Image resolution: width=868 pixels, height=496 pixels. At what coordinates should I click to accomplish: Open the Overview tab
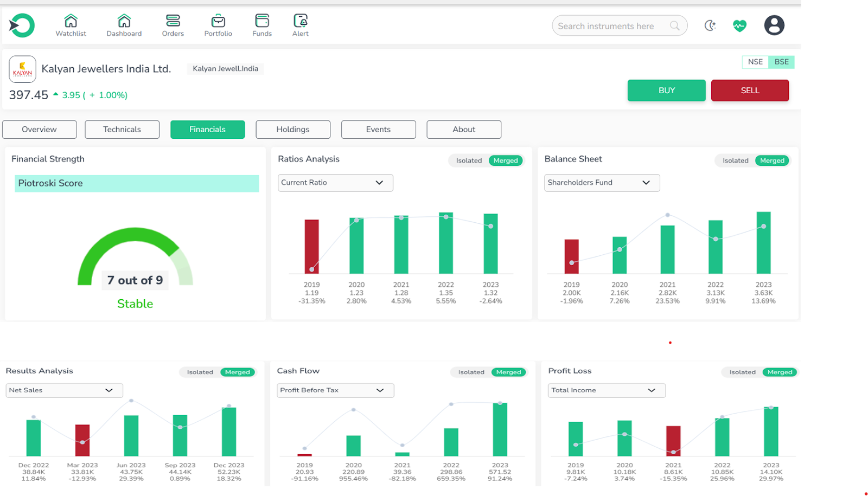point(40,130)
